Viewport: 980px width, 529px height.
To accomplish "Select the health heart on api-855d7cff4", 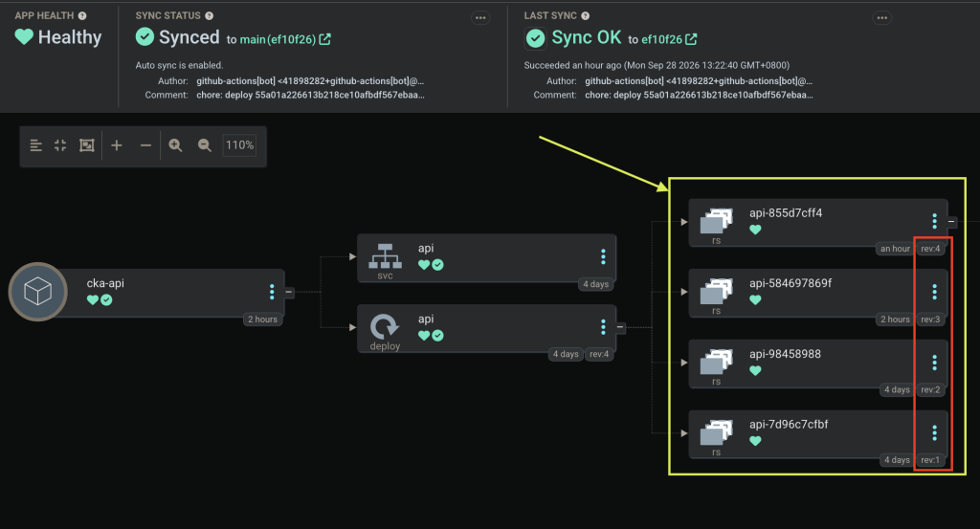I will [x=755, y=230].
